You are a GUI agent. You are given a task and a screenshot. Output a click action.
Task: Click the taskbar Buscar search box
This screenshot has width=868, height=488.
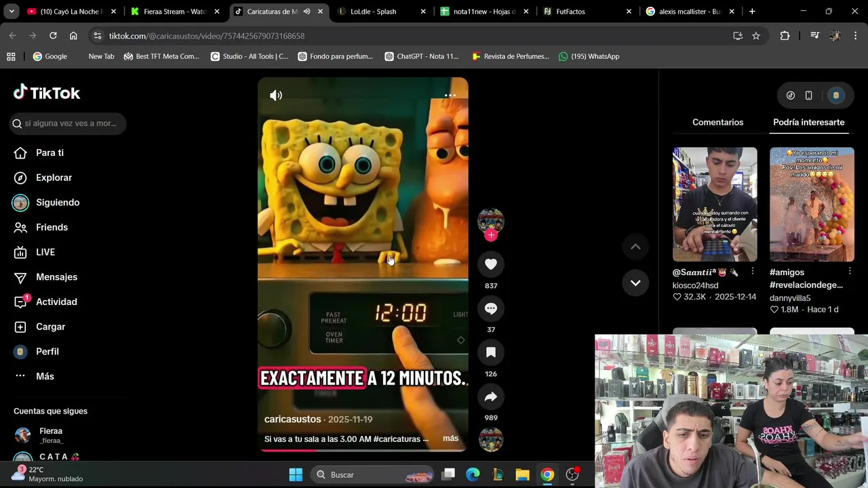(x=373, y=474)
